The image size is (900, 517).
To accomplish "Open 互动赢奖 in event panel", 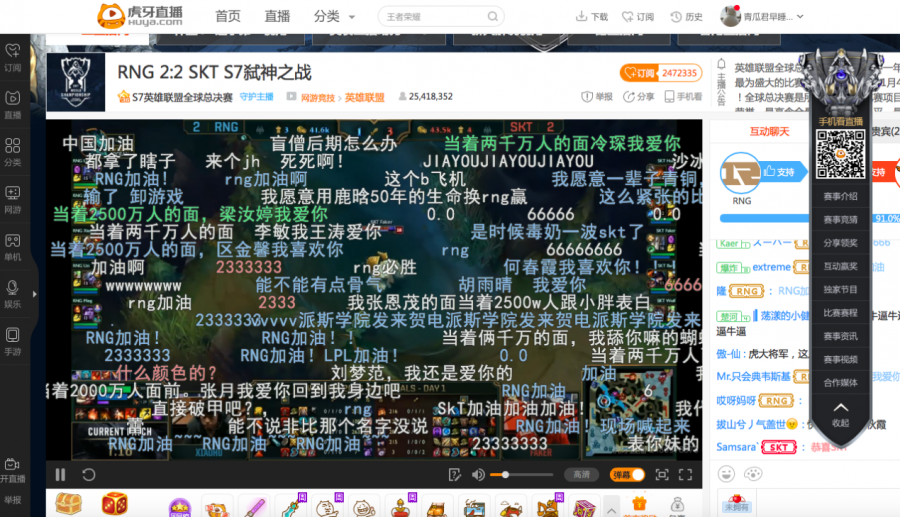I will pos(840,266).
